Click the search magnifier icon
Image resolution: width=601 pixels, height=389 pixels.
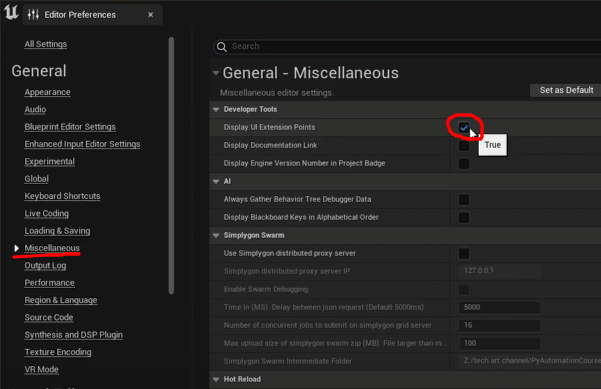(222, 46)
